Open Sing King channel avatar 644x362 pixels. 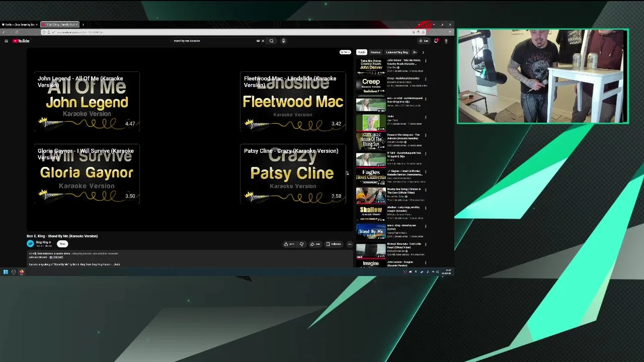click(x=30, y=243)
